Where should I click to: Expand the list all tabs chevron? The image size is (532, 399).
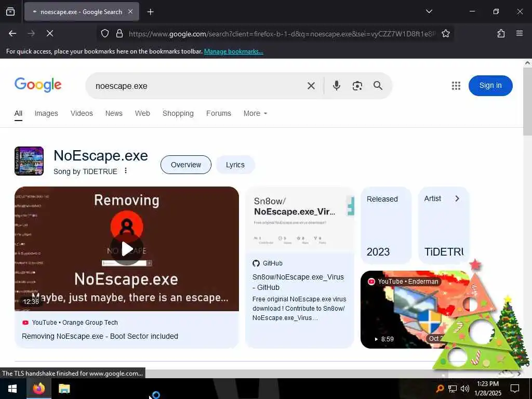tap(429, 11)
